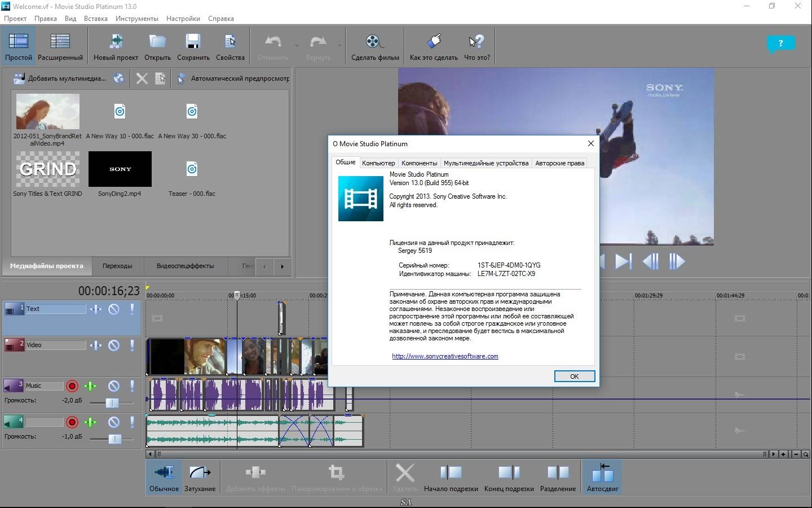Open the Правка menu
The width and height of the screenshot is (812, 508).
(45, 18)
